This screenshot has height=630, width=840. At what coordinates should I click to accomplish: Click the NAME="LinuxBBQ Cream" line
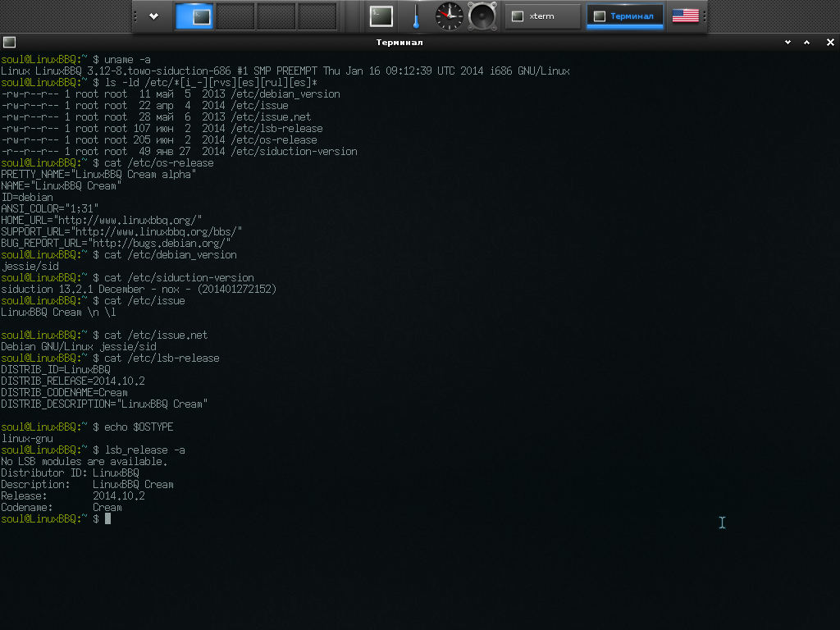(61, 186)
